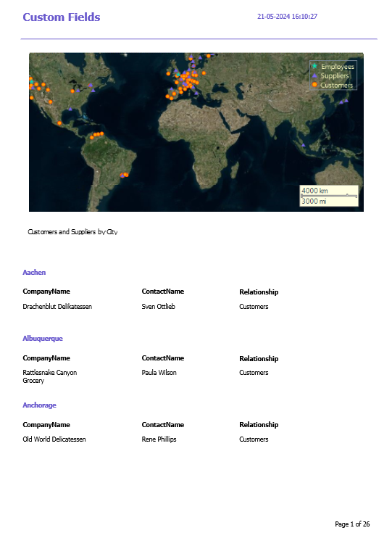Click the 3000 mi scale label
This screenshot has width=392, height=541.
[314, 201]
